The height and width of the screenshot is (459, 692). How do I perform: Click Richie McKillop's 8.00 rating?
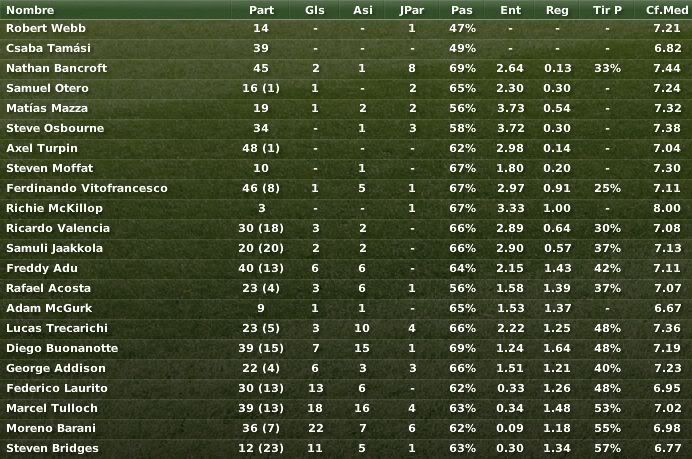click(667, 208)
